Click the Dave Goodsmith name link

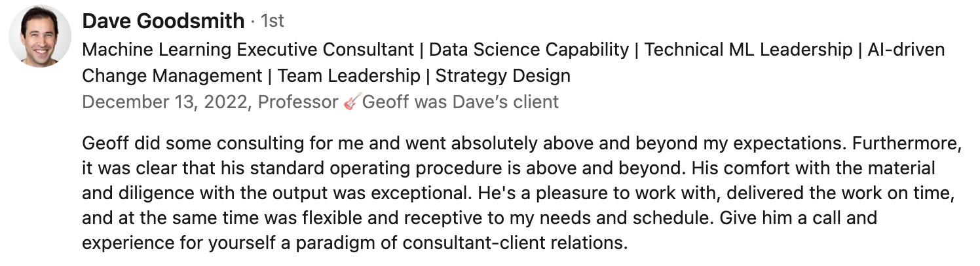click(x=163, y=21)
